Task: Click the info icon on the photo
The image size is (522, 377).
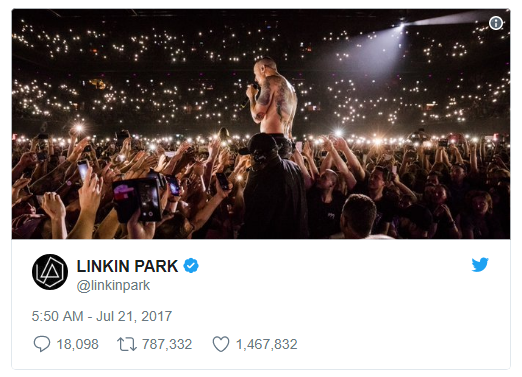Action: click(496, 23)
